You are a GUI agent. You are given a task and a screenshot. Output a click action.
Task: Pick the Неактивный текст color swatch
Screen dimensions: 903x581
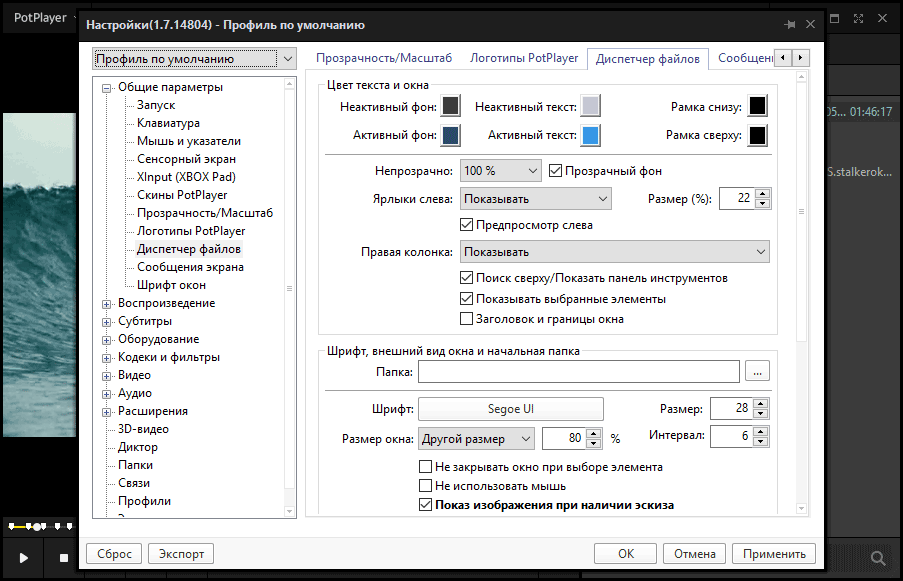[x=590, y=106]
